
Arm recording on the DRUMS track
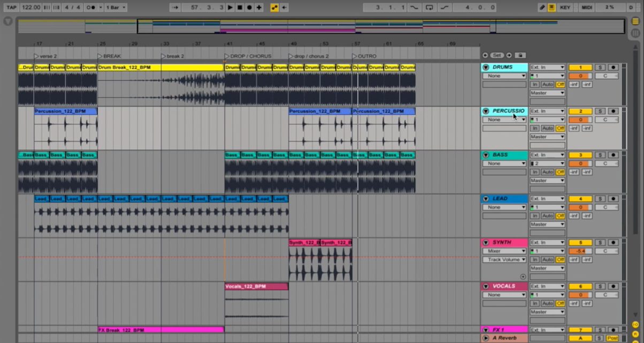point(613,67)
